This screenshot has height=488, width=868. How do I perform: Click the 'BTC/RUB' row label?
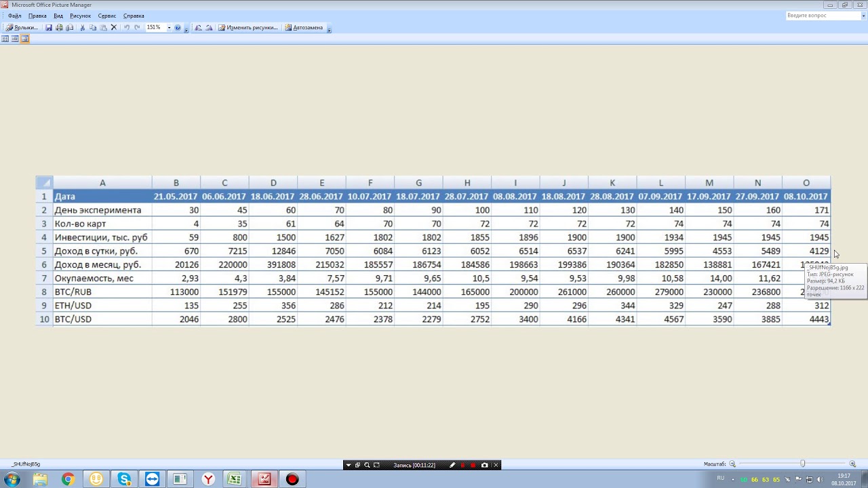coord(73,291)
